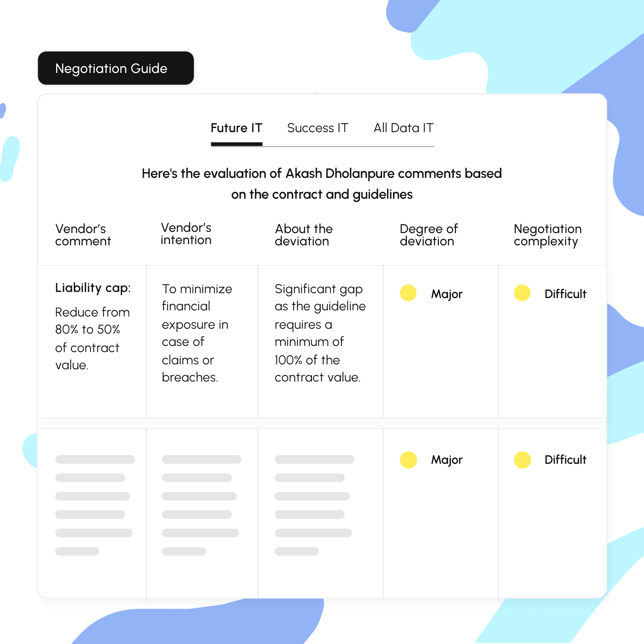Click the 'Significant gap as the guideline' deviation text
The width and height of the screenshot is (644, 644).
[320, 333]
